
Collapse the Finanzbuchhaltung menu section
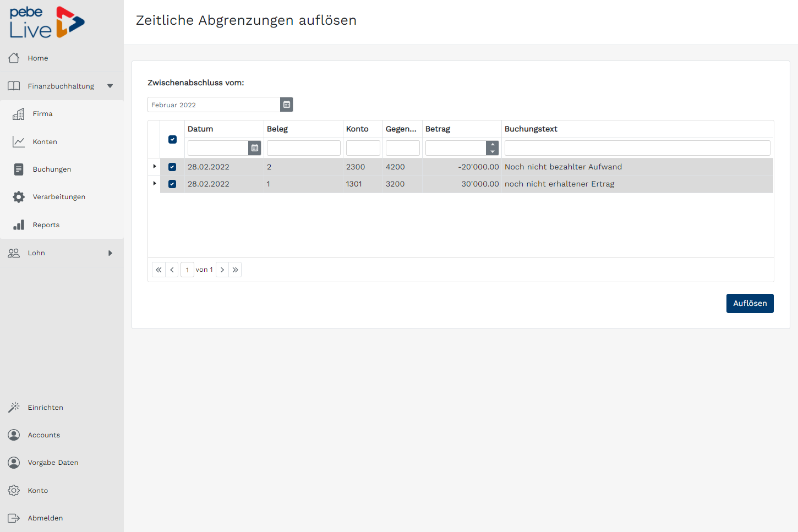tap(110, 86)
